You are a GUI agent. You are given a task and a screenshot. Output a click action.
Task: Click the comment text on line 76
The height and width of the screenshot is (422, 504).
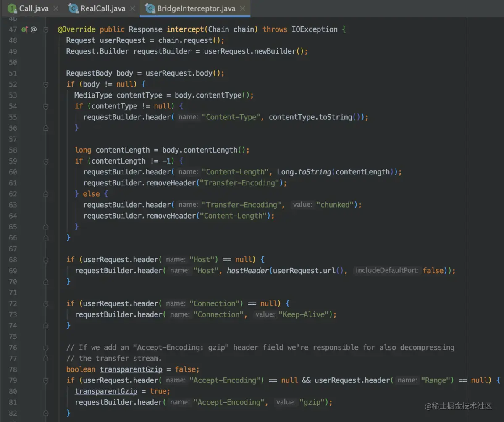click(260, 348)
